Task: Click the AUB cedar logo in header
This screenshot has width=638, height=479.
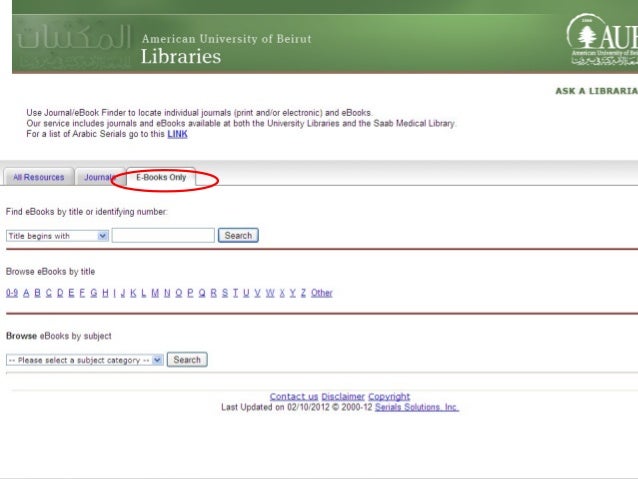Action: 602,40
